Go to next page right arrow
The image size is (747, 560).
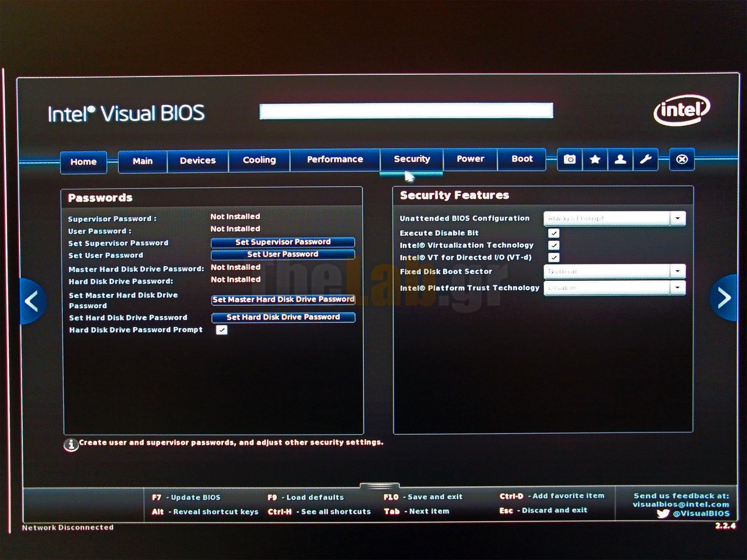click(x=724, y=298)
